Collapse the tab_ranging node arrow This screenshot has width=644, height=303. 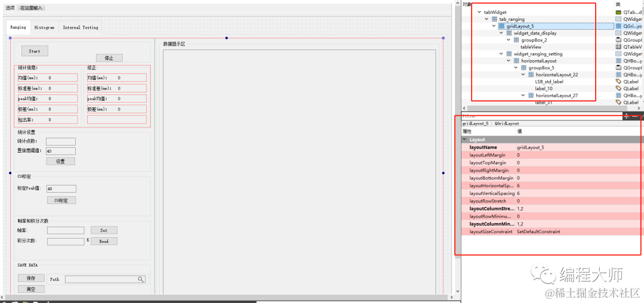pos(487,19)
